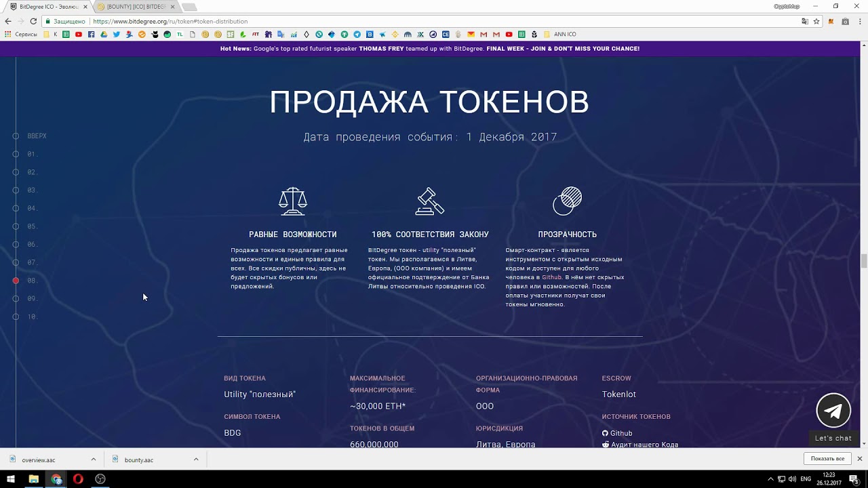The height and width of the screenshot is (488, 868).
Task: Open the camera extension icon
Action: click(845, 21)
